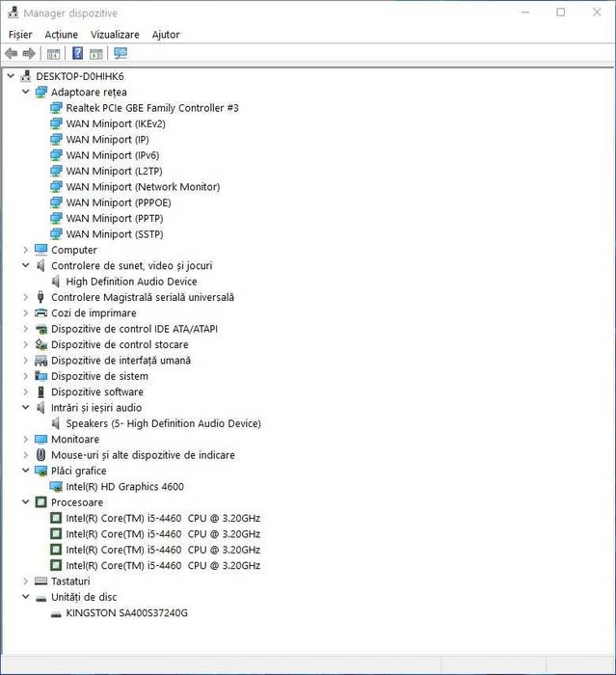Viewport: 616px width, 675px height.
Task: Click the printer icon of Cozi de imprimare
Action: pyautogui.click(x=40, y=313)
